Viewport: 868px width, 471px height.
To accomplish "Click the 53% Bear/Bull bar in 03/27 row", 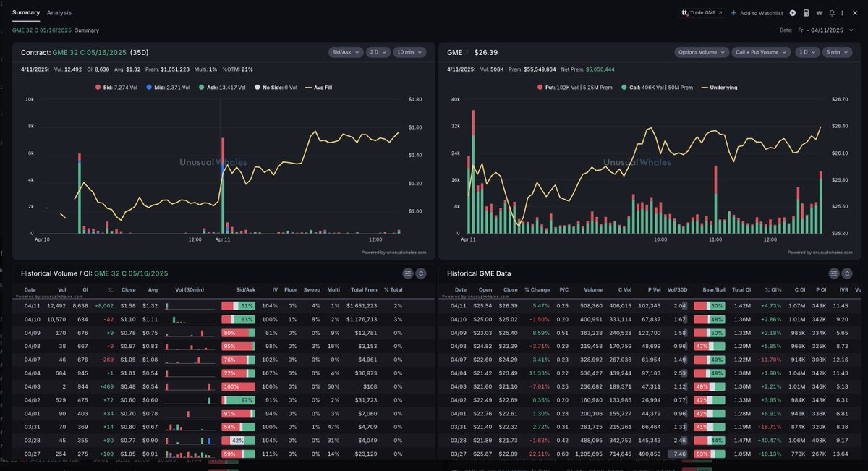I will [709, 454].
